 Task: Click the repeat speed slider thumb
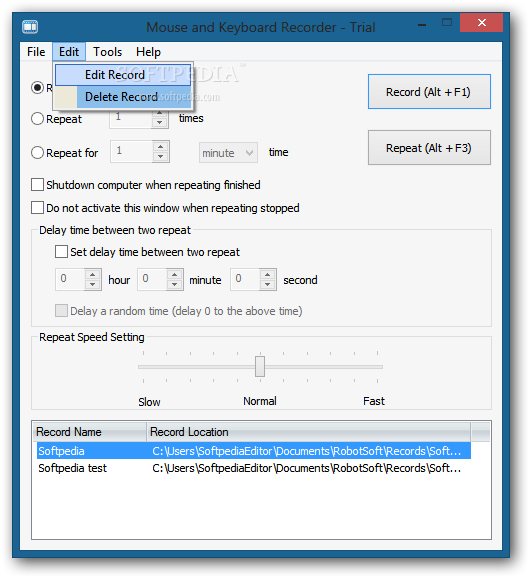pyautogui.click(x=260, y=366)
